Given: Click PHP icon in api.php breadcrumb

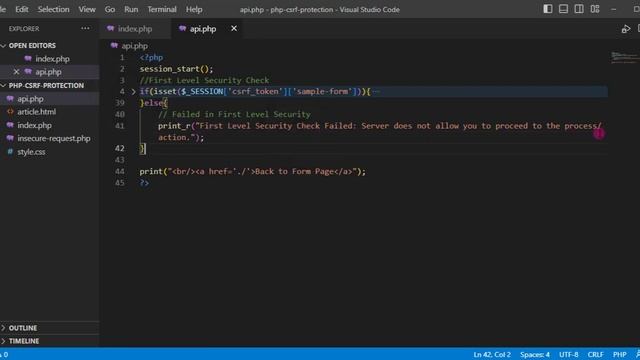Looking at the screenshot, I should click(x=114, y=46).
